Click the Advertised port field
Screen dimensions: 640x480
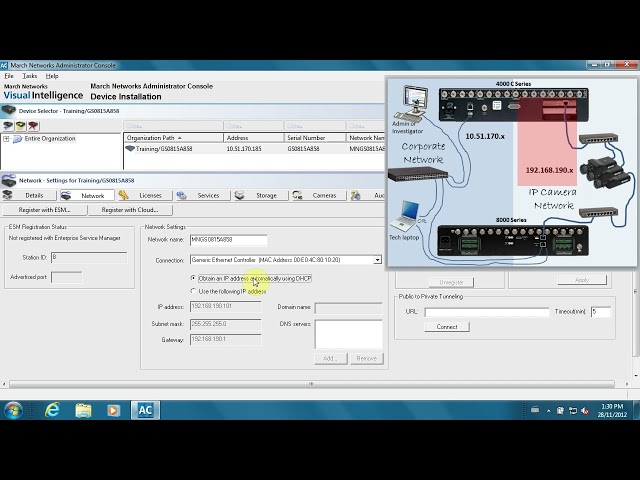(67, 277)
